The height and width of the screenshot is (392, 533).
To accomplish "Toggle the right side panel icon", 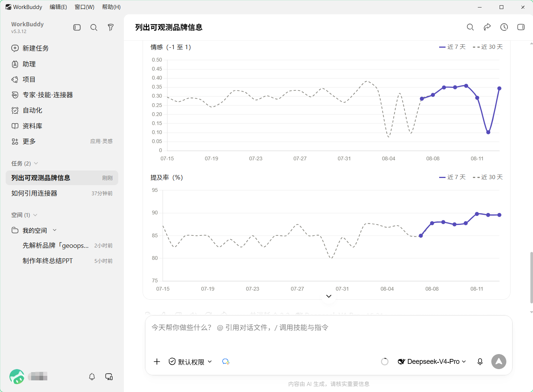I will click(x=521, y=27).
